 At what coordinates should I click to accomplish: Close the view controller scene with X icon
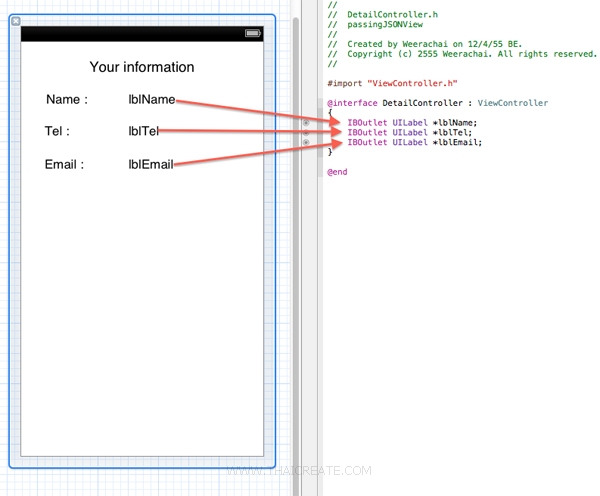click(16, 21)
